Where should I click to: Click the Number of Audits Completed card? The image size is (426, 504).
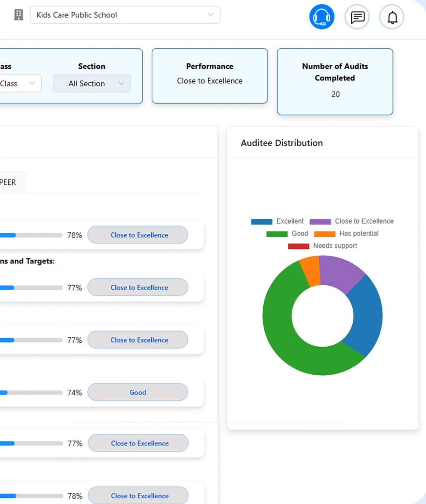coord(335,82)
